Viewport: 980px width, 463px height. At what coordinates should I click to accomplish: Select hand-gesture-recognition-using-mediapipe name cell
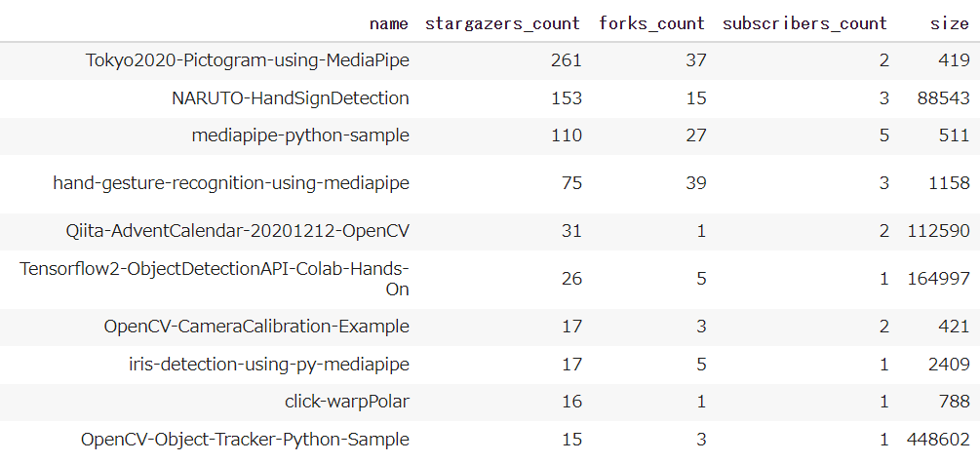tap(231, 183)
